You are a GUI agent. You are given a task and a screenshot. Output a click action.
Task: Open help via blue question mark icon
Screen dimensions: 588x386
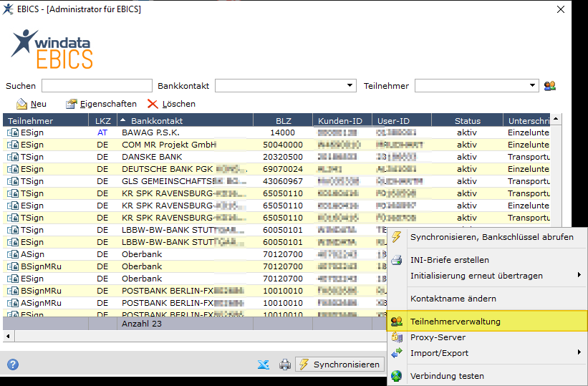tap(13, 365)
